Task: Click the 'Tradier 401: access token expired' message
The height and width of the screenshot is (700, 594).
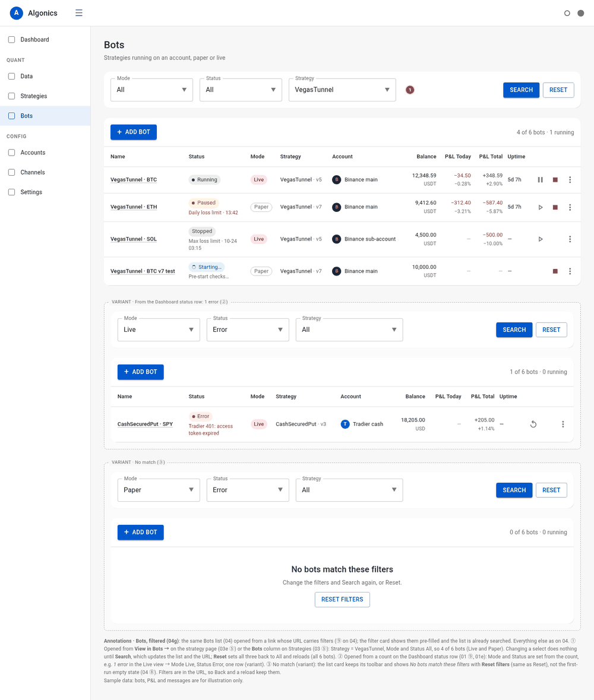Action: 211,430
